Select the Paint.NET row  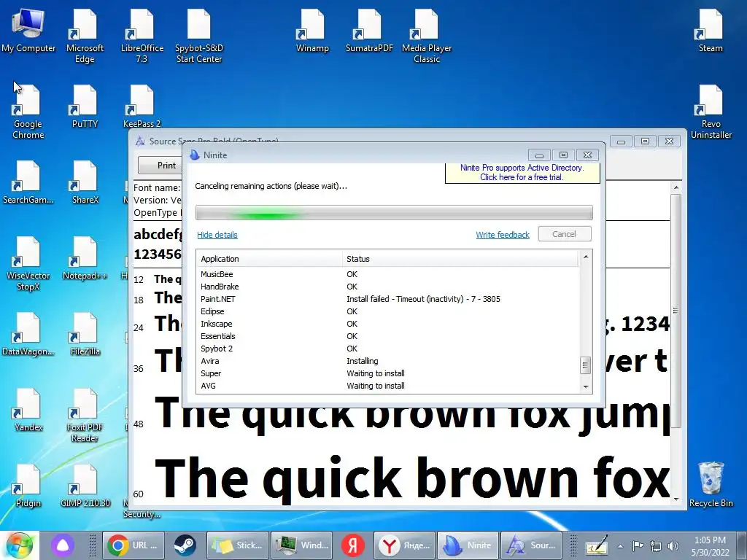(x=388, y=299)
